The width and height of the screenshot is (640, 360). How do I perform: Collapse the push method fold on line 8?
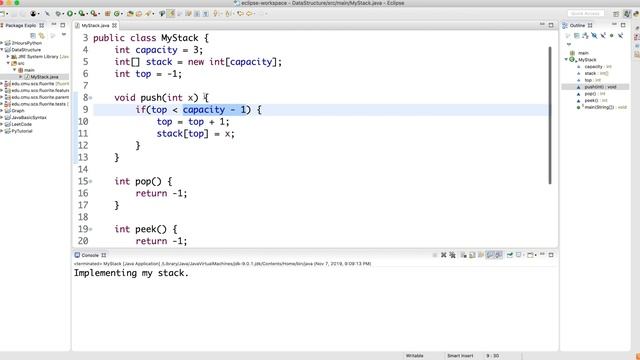coord(91,98)
